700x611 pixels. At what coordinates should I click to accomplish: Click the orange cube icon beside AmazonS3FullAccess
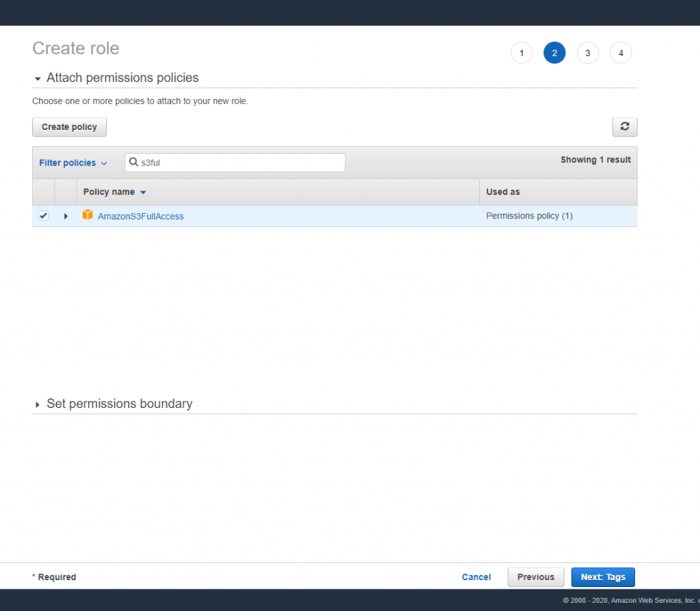87,215
